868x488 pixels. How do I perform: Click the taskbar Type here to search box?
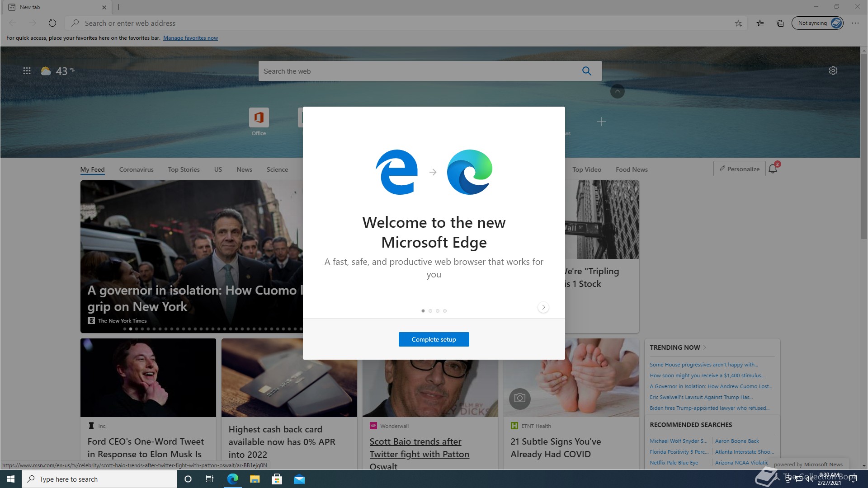point(99,479)
